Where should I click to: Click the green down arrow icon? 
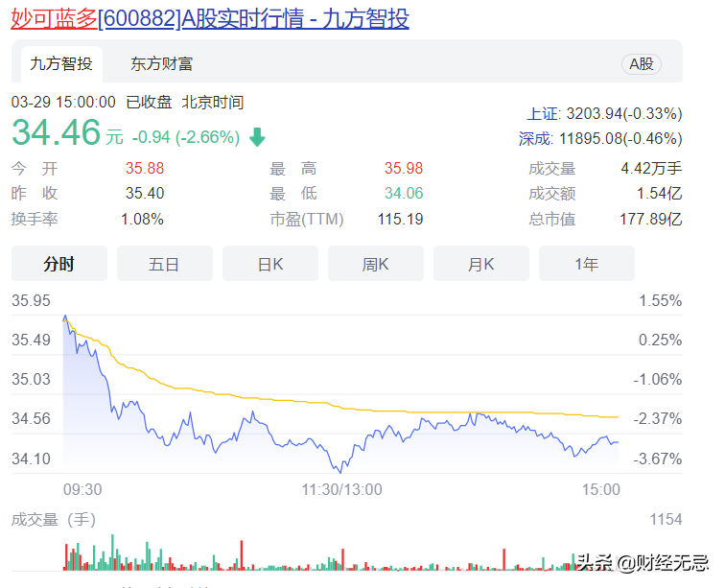click(257, 137)
